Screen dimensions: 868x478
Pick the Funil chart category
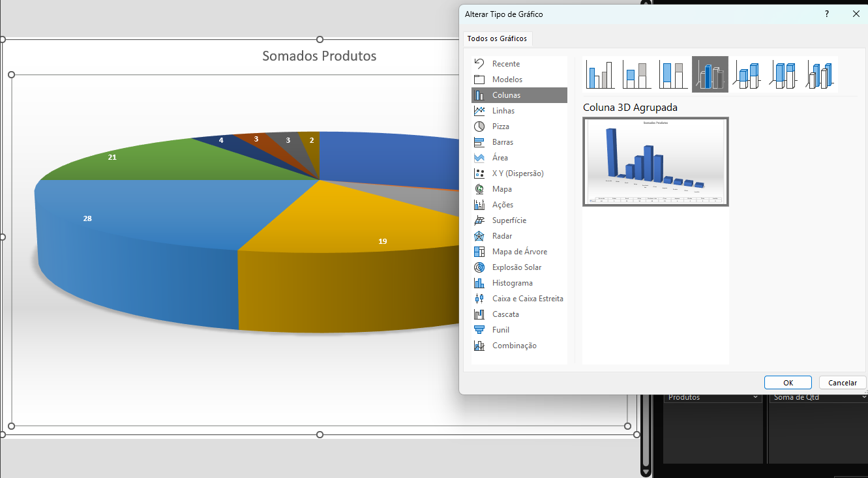[519, 330]
